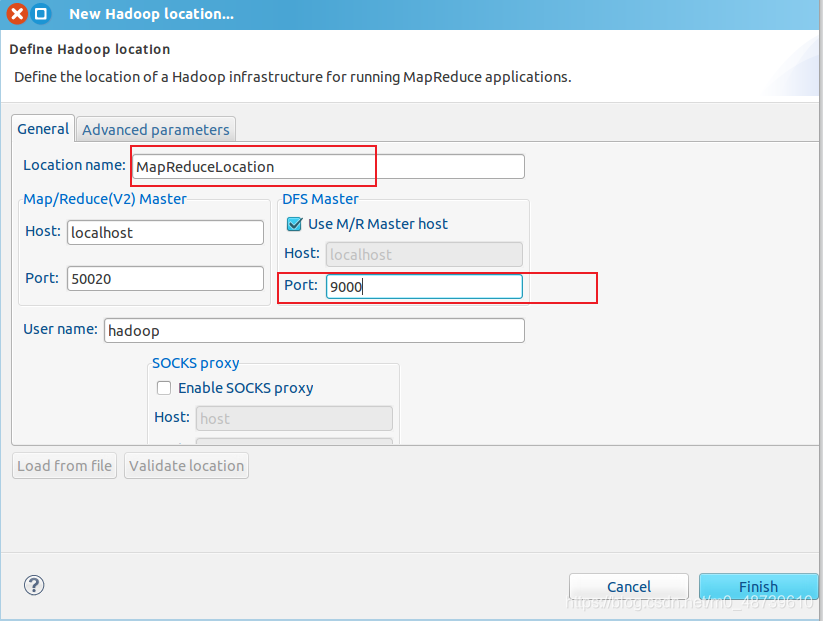This screenshot has height=621, width=823.
Task: Click the disabled DFS Master Host field
Action: pyautogui.click(x=424, y=255)
